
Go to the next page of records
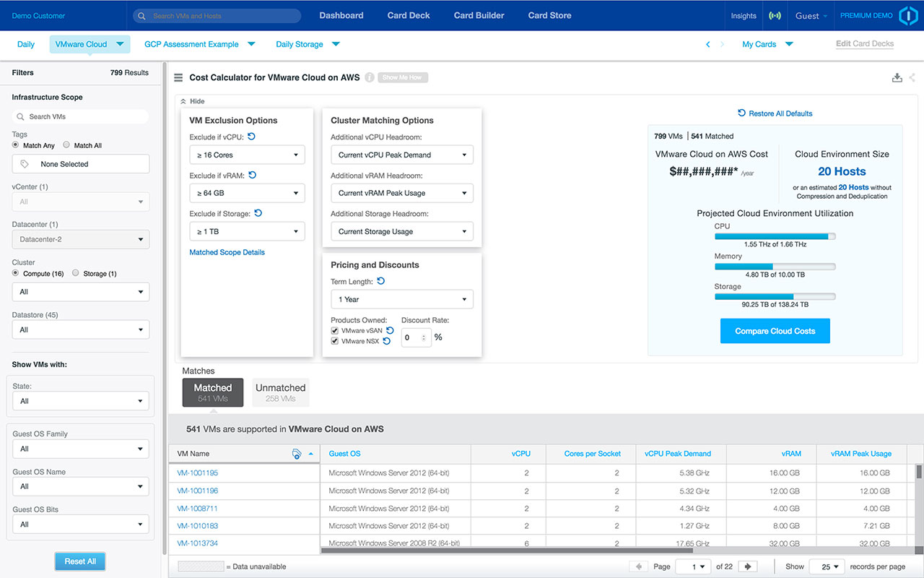point(748,566)
